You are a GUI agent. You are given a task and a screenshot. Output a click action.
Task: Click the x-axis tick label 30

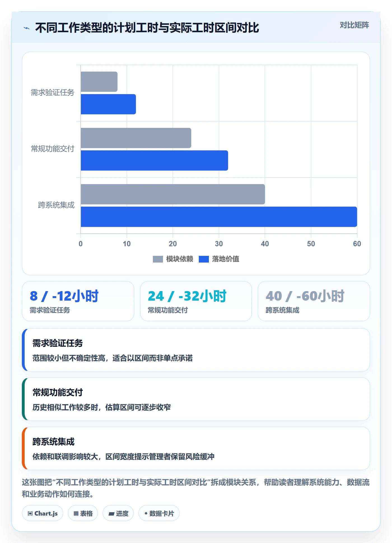pyautogui.click(x=219, y=244)
